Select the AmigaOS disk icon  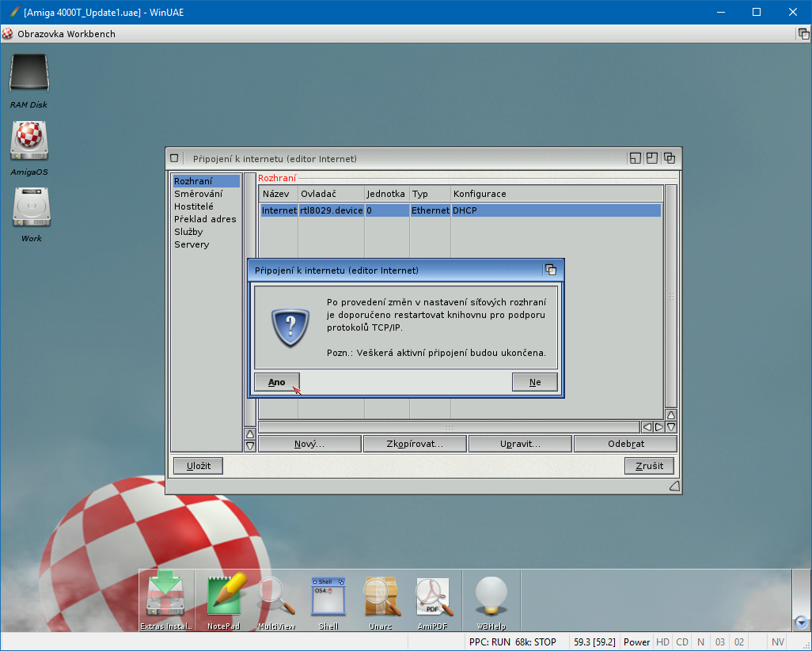[29, 141]
